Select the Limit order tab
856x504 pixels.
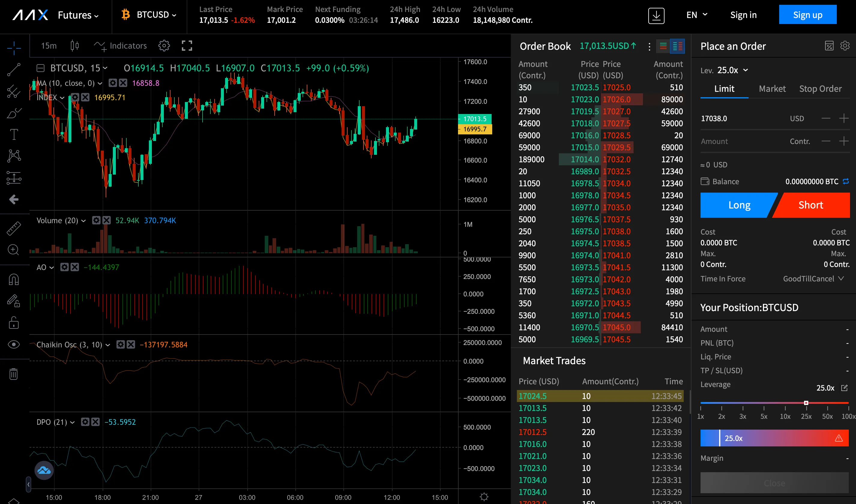click(724, 89)
